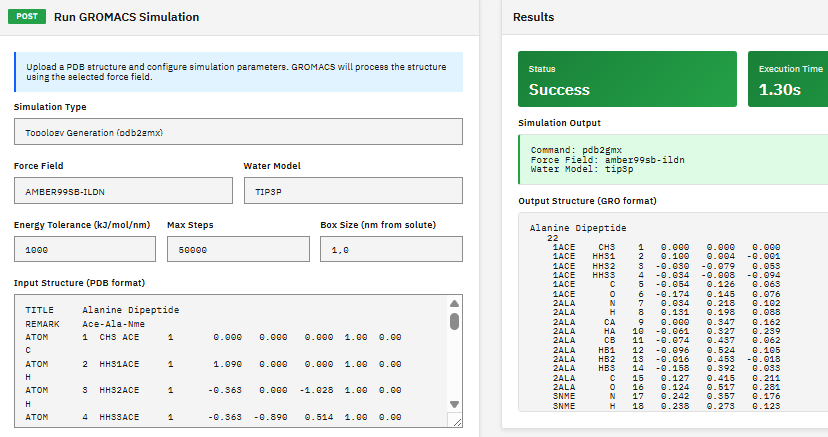Open the Simulation Type dropdown

click(x=238, y=132)
